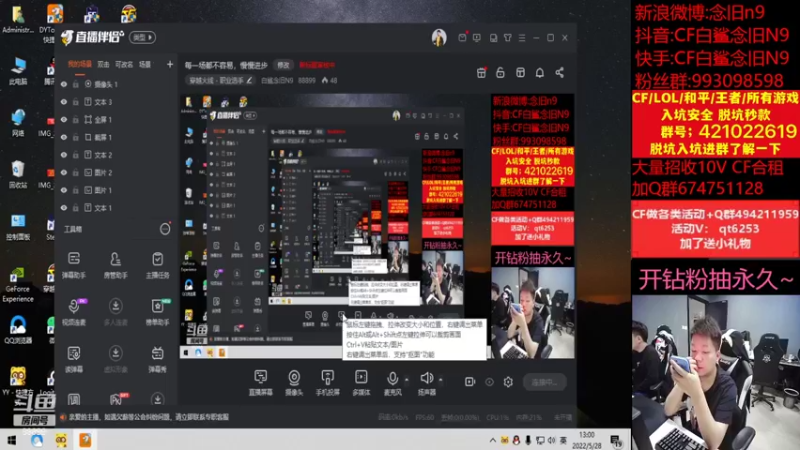Click the unlock padlock icon above preview
Image resolution: width=800 pixels, height=450 pixels.
(501, 72)
